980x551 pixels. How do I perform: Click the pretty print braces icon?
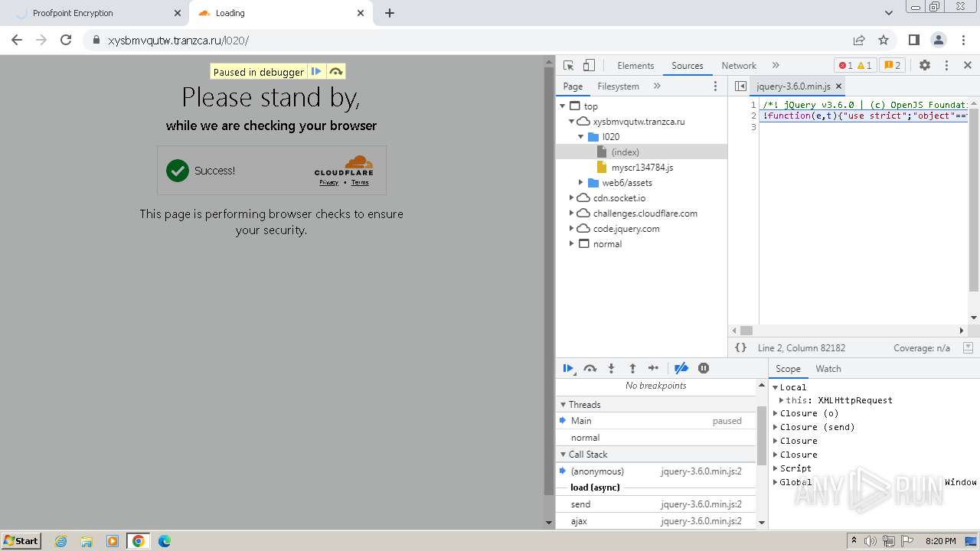click(740, 347)
